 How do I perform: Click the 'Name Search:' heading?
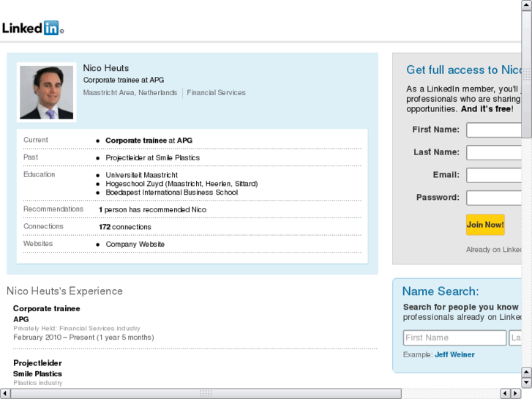(441, 291)
